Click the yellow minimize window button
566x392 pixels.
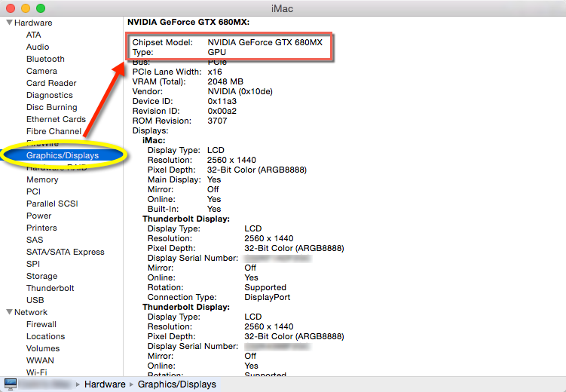[x=26, y=8]
